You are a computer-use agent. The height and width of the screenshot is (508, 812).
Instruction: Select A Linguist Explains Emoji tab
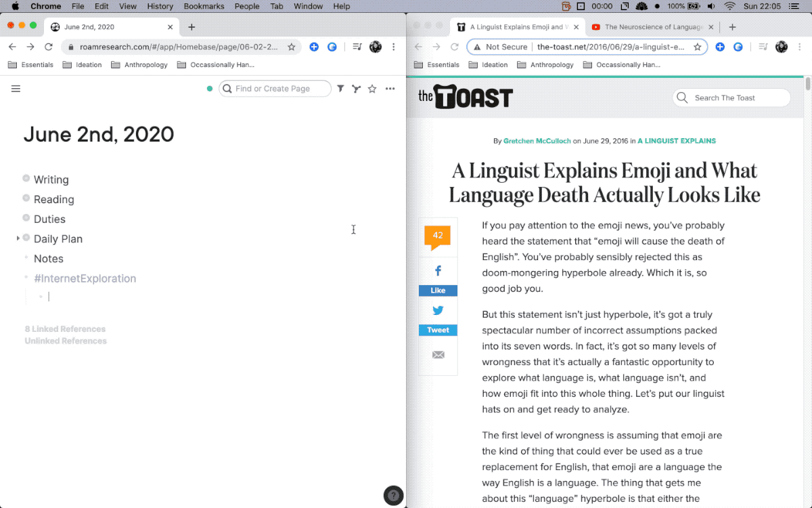point(518,27)
